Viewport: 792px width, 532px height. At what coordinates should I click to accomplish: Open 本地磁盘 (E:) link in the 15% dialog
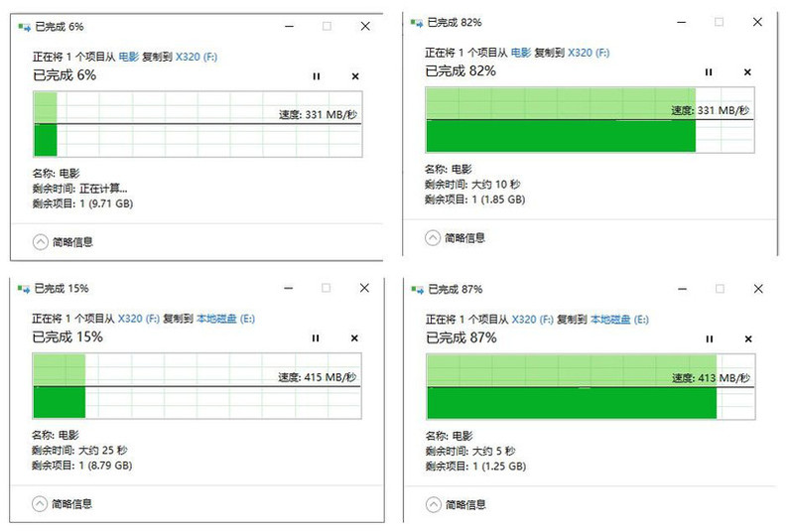(225, 319)
